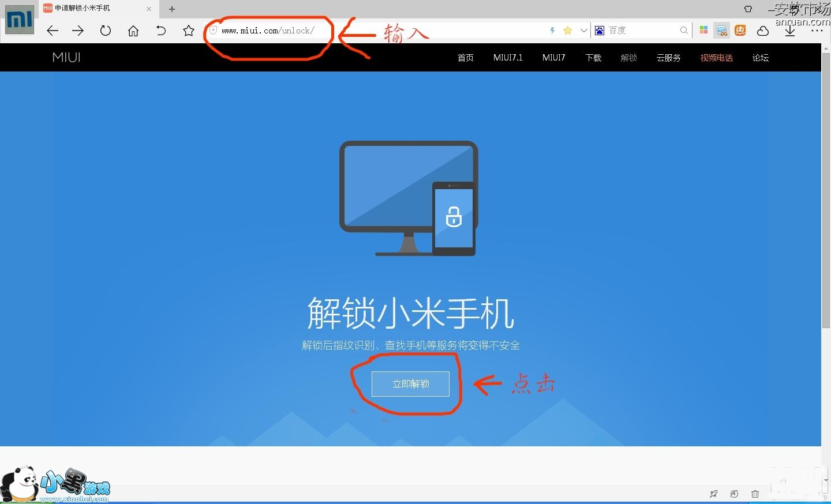Click the trash bin icon in status bar

[x=755, y=494]
